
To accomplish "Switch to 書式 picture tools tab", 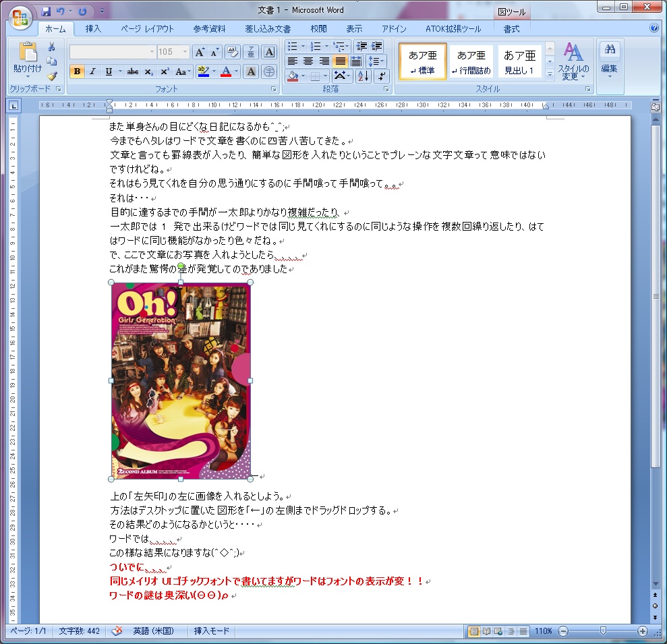I will (x=511, y=29).
